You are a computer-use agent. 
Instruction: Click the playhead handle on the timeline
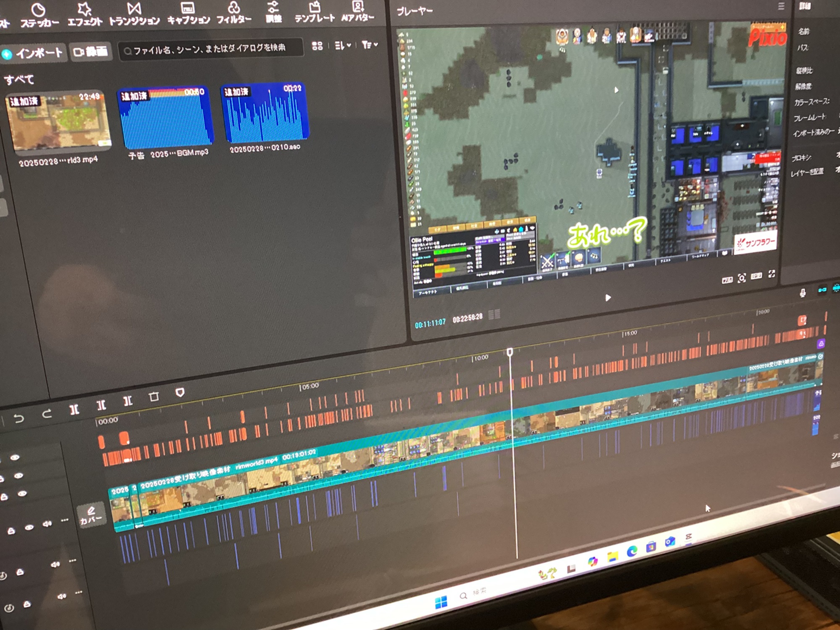click(x=510, y=352)
